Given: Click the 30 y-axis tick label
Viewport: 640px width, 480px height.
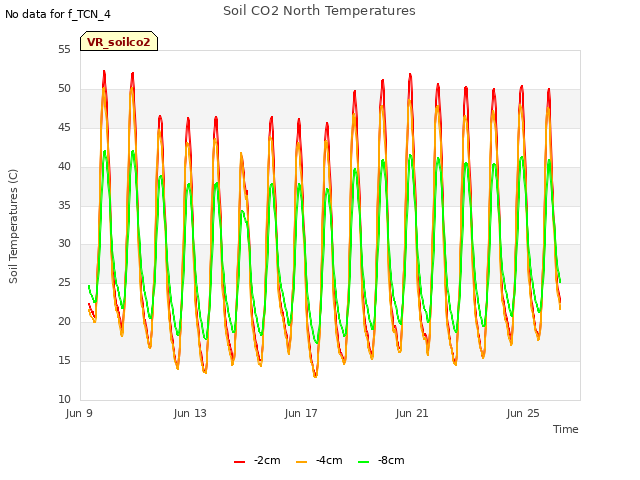Looking at the screenshot, I should [x=64, y=244].
